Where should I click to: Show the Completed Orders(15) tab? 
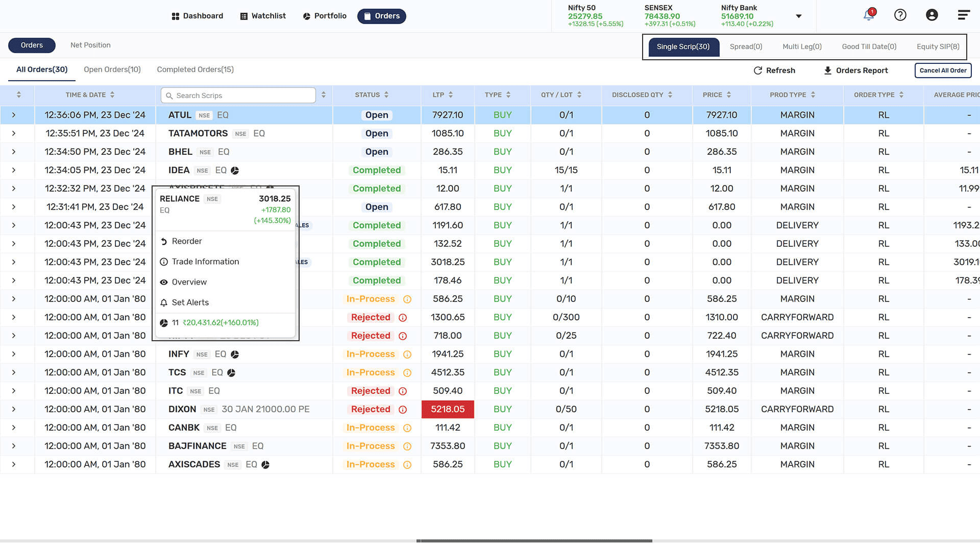195,70
